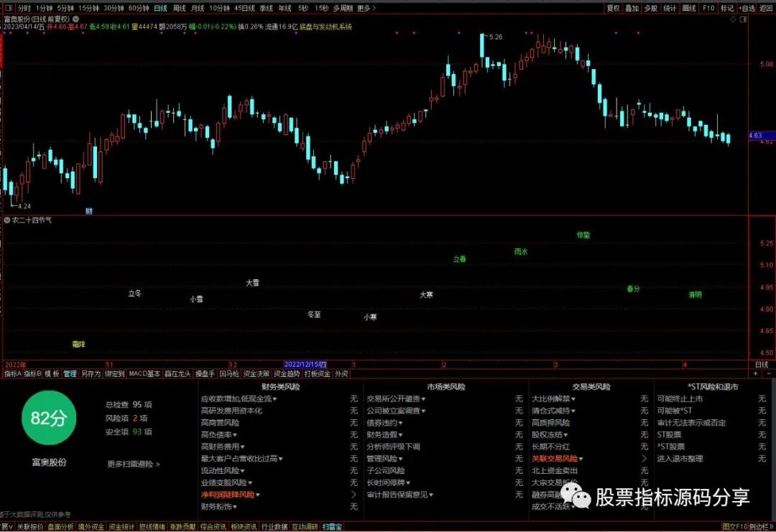The height and width of the screenshot is (532, 776).
Task: Switch to 5分钟 period
Action: (x=65, y=9)
